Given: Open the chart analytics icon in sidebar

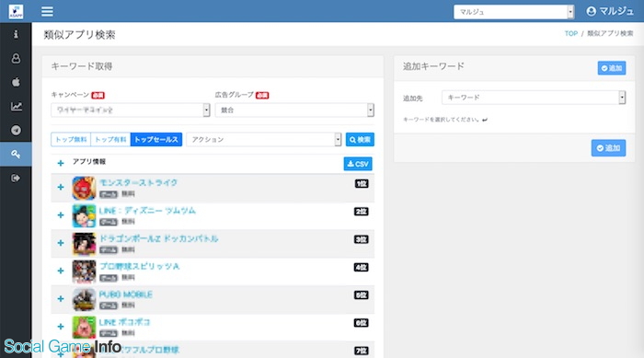Looking at the screenshot, I should click(x=16, y=107).
